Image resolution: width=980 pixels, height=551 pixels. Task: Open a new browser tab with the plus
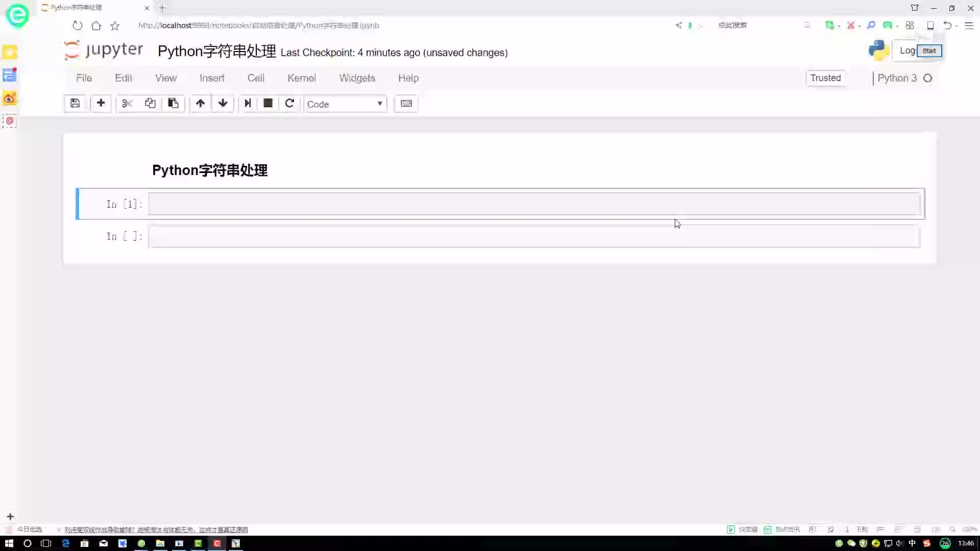[x=162, y=8]
